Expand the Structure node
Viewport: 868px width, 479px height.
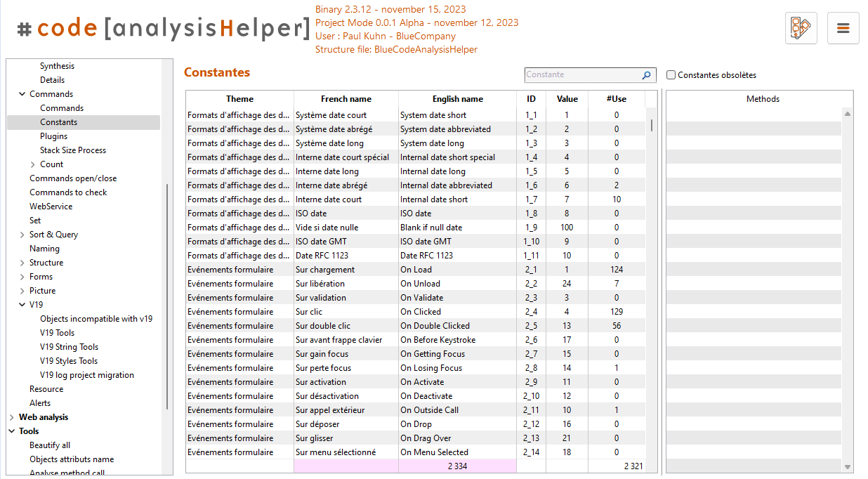[x=22, y=263]
